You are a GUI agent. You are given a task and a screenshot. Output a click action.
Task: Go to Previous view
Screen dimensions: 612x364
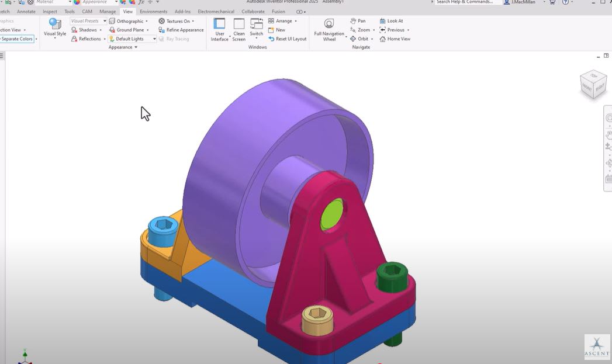(392, 30)
